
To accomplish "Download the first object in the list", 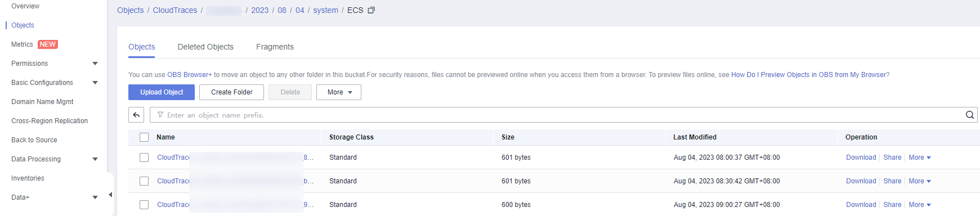I will (861, 157).
